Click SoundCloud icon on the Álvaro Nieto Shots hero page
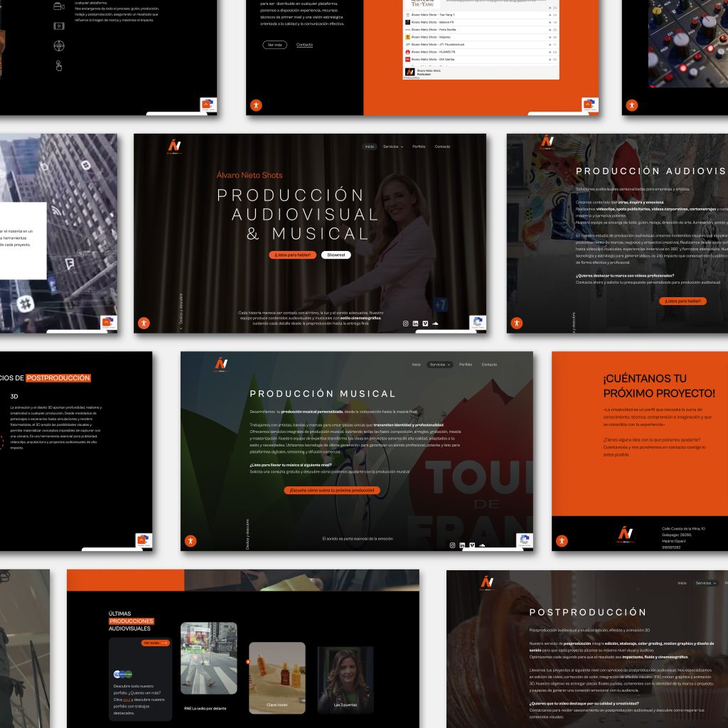Image resolution: width=728 pixels, height=728 pixels. tap(435, 323)
